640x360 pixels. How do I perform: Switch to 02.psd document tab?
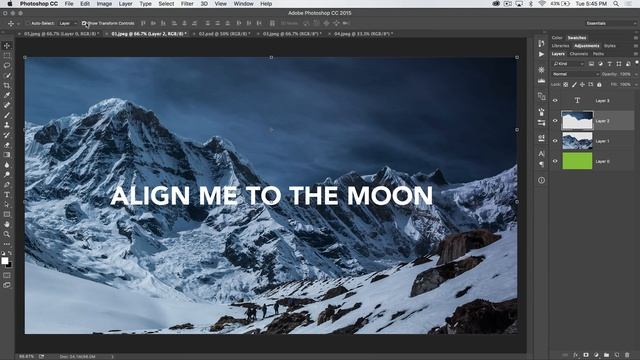pyautogui.click(x=224, y=34)
